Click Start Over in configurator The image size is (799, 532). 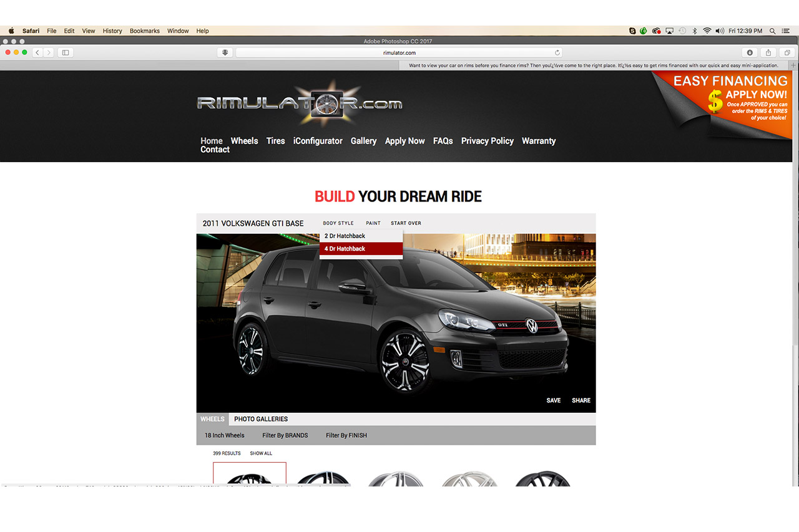[x=406, y=223]
